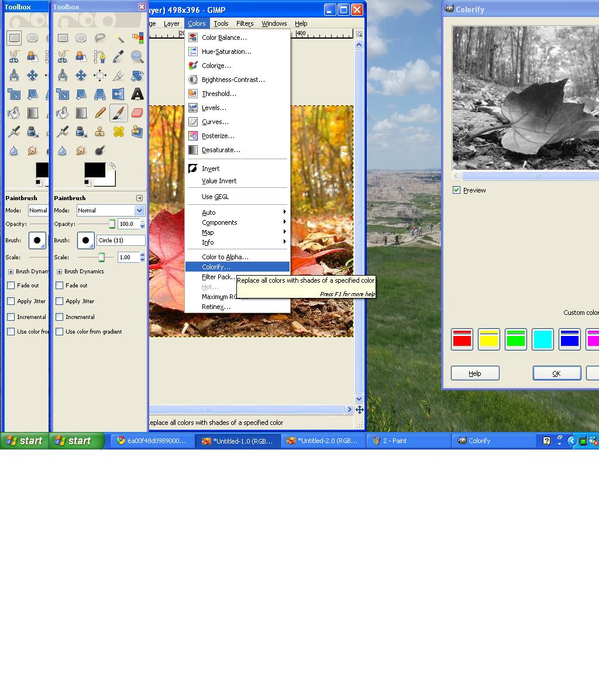Viewport: 599px width, 700px height.
Task: Select the Heal bandage tool
Action: (119, 132)
